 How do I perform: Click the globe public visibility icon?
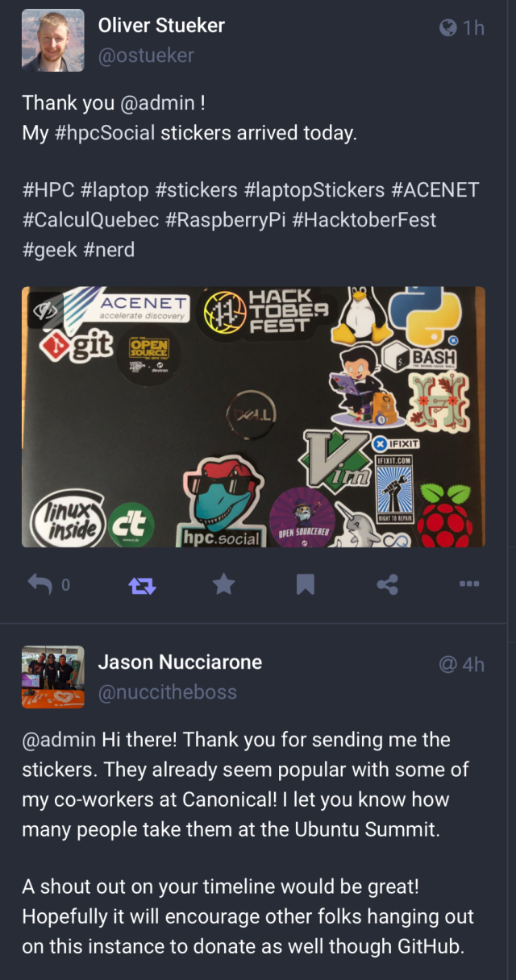tap(448, 28)
